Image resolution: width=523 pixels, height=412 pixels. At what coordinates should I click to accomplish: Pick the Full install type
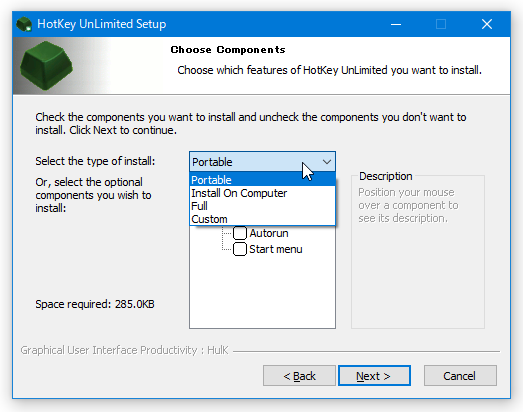point(262,206)
